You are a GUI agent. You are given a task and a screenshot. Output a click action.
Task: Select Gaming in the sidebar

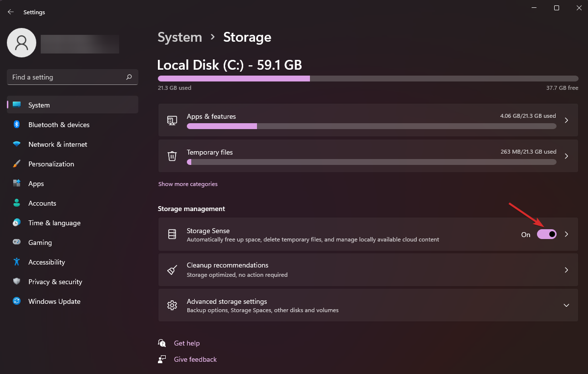point(73,242)
